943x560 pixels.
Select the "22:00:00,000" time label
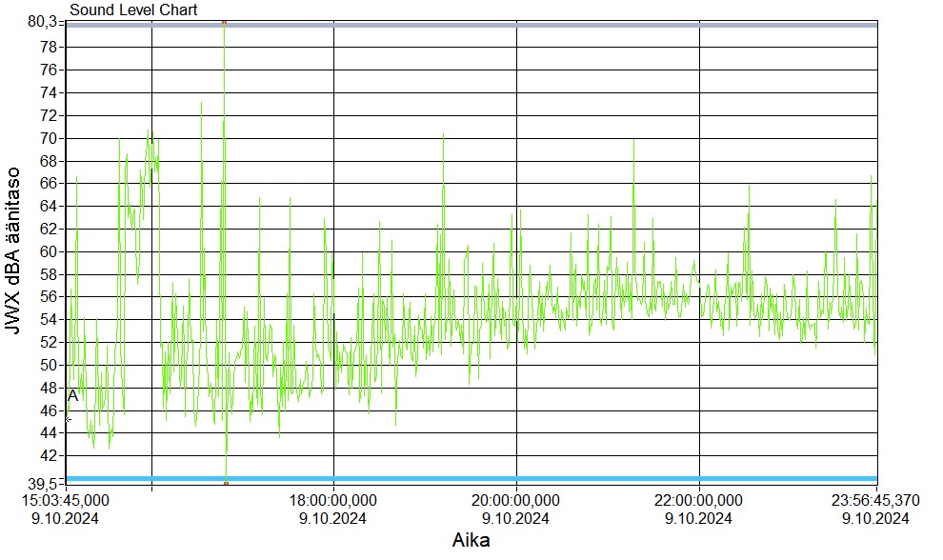click(698, 500)
